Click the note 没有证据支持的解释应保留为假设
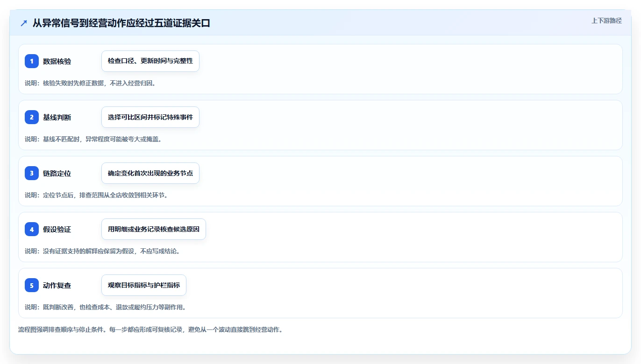The image size is (641, 364). [x=88, y=252]
